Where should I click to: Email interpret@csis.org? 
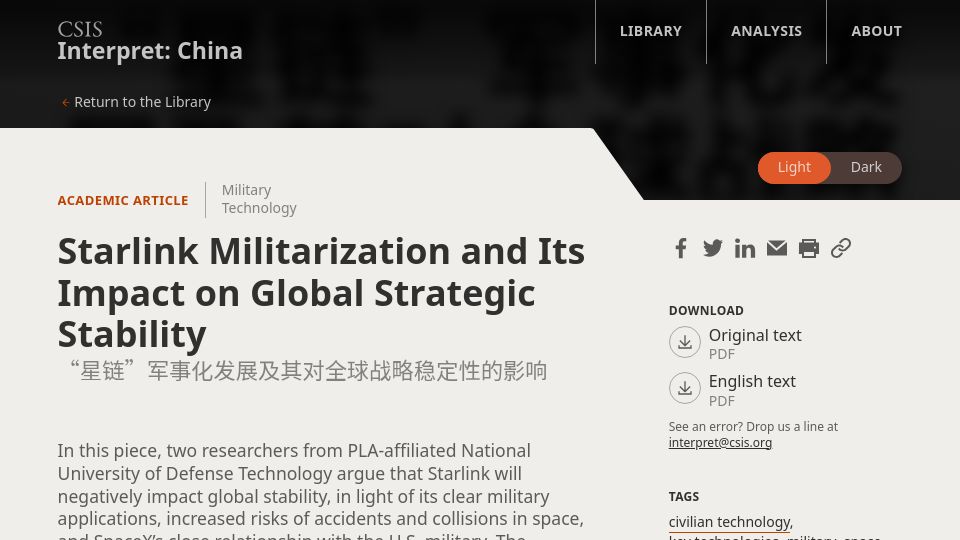pos(720,443)
